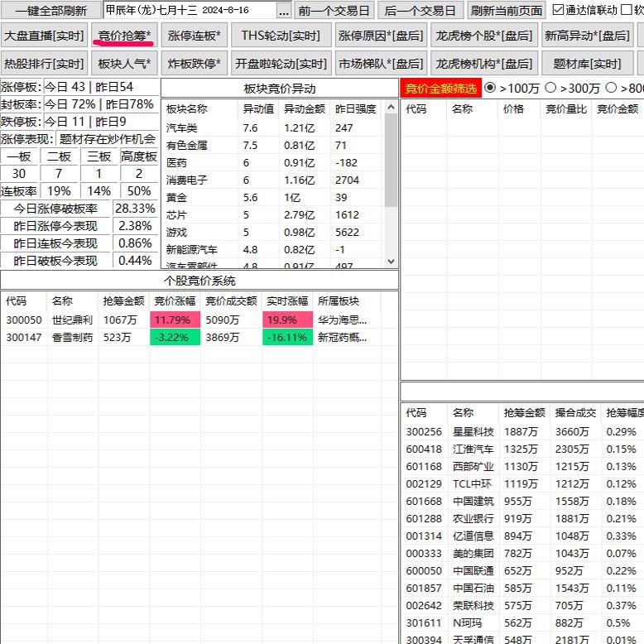Screen dimensions: 644x644
Task: Select 001314 亿道信息 row
Action: coord(522,536)
